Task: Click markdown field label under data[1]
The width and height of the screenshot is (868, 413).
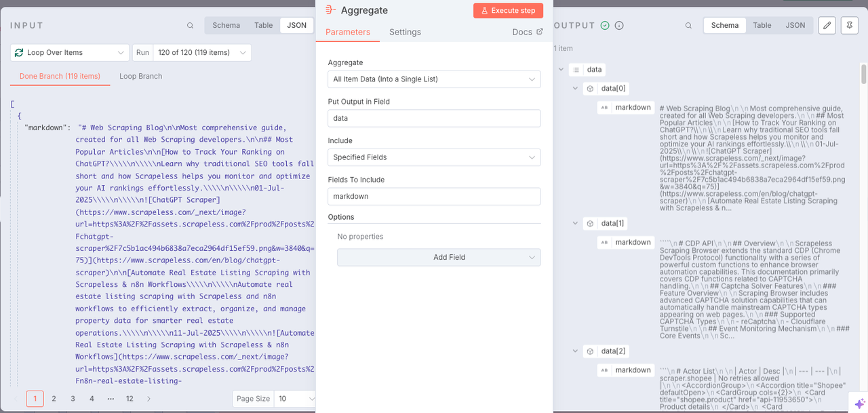Action: [633, 243]
